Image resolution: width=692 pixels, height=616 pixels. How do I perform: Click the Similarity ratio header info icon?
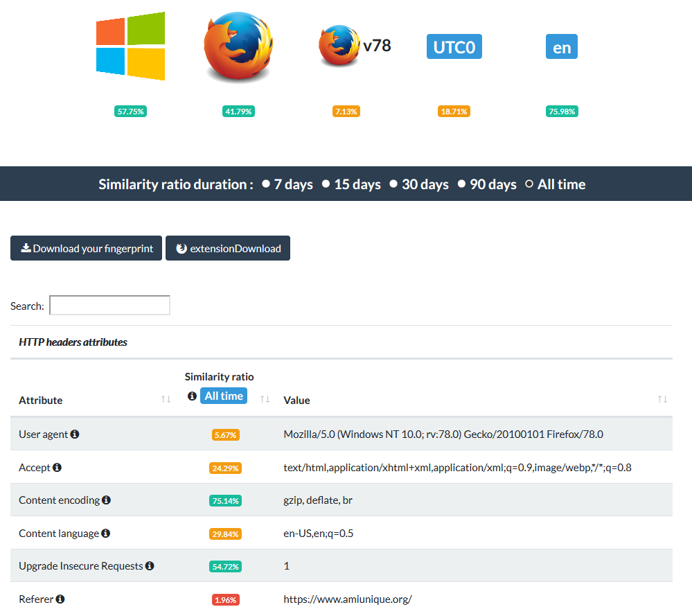192,396
